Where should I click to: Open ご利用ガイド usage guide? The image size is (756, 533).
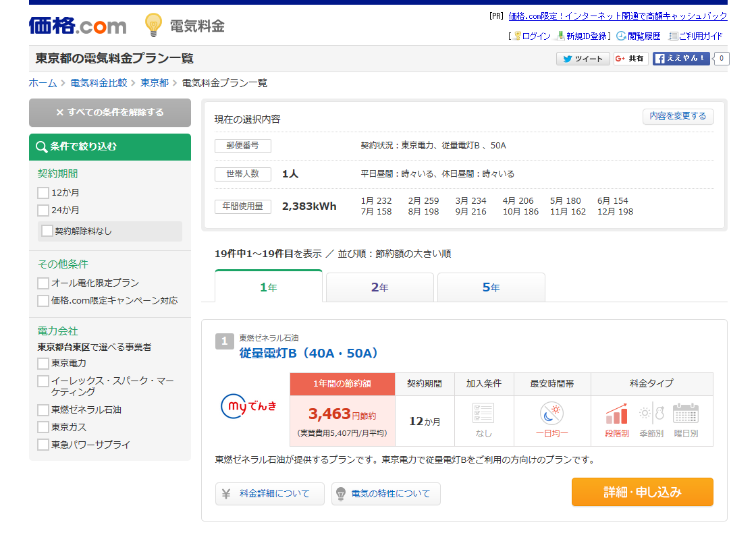(x=696, y=36)
